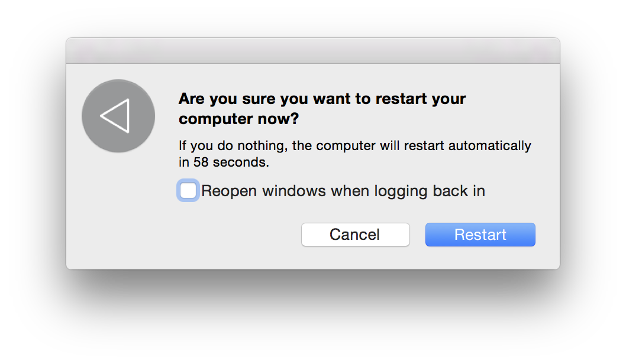This screenshot has height=364, width=626.
Task: Click the bold restart confirmation heading
Action: [x=322, y=108]
